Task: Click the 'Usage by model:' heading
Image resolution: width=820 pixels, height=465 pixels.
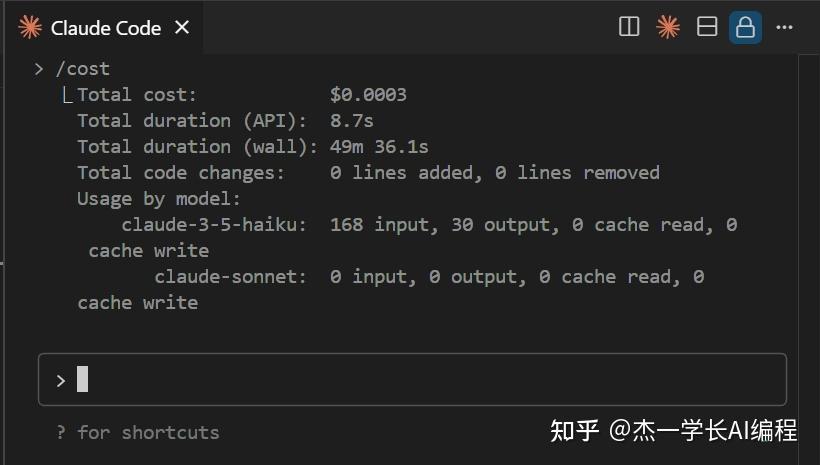Action: click(159, 199)
